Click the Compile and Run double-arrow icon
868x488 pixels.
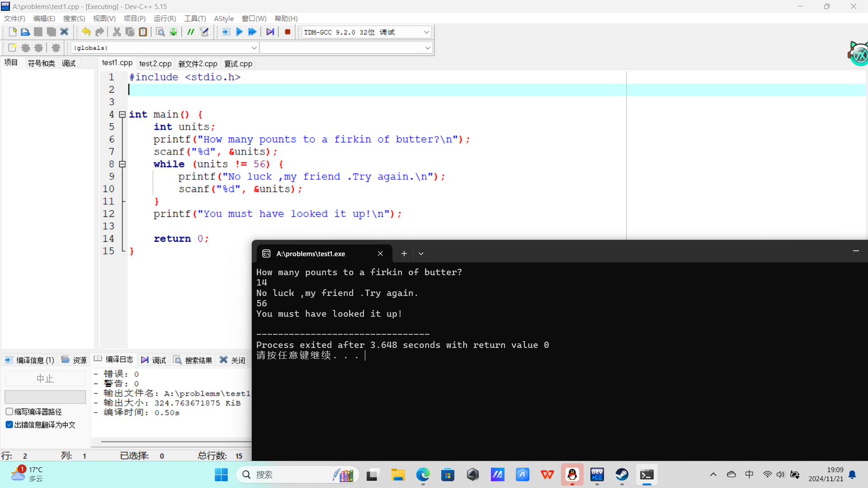252,32
